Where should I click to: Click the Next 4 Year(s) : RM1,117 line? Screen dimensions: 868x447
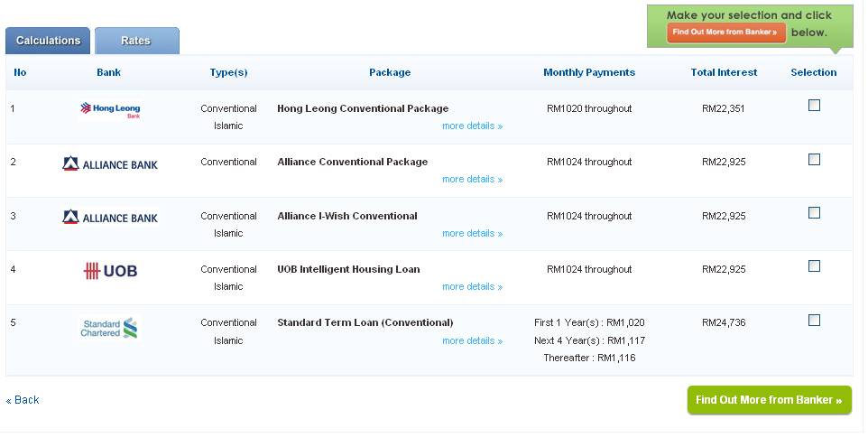(589, 340)
